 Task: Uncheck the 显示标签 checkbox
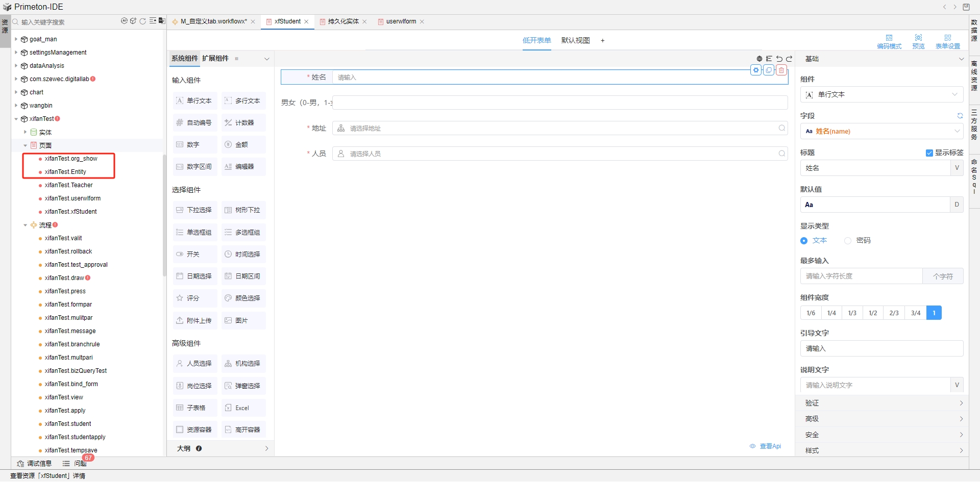point(928,153)
